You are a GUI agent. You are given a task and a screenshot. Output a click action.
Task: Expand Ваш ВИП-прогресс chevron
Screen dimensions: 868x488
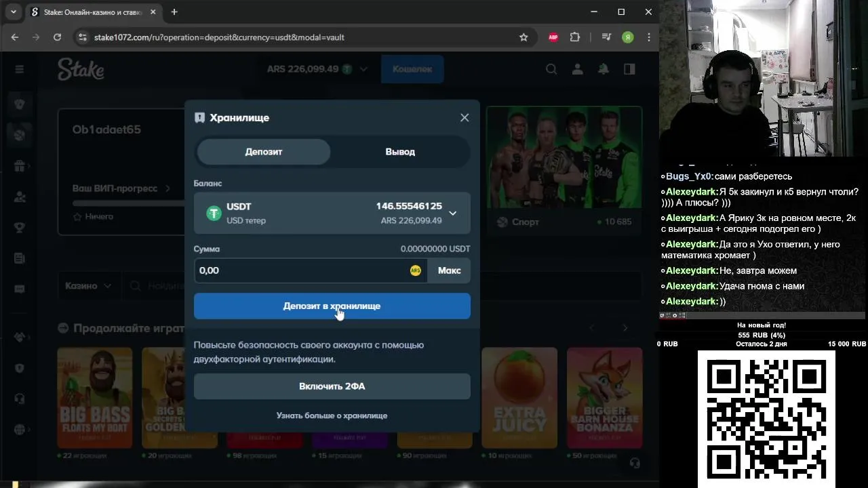tap(168, 188)
